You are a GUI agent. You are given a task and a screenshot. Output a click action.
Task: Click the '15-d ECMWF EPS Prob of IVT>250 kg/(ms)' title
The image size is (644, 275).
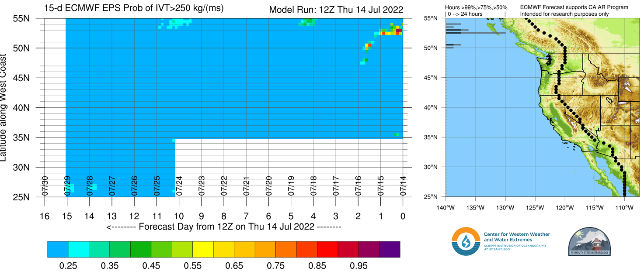pos(133,8)
